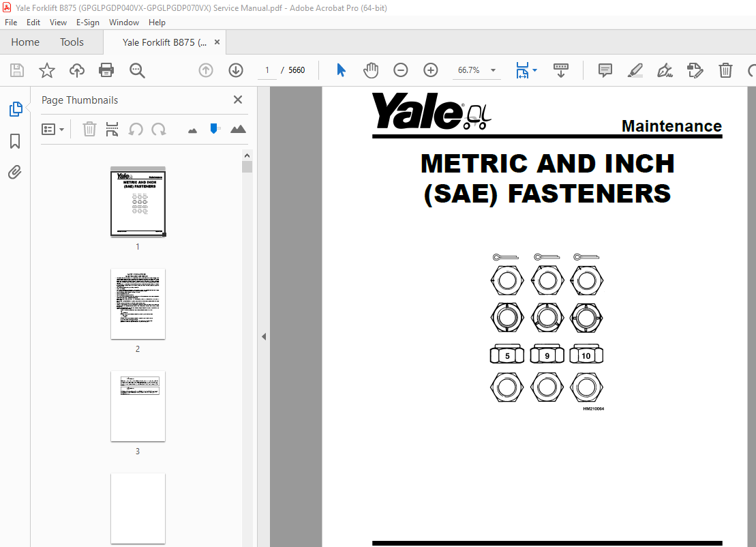The height and width of the screenshot is (547, 756).
Task: Select the Yale Forklift B875 document tab
Action: (x=164, y=42)
